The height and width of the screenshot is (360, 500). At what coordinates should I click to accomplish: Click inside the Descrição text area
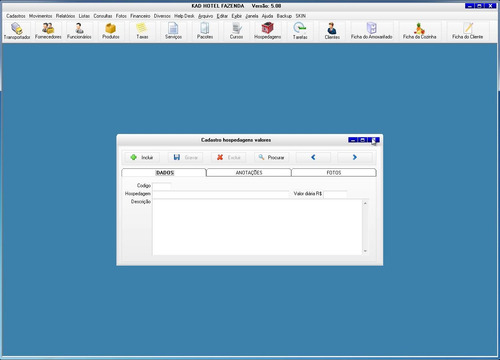pyautogui.click(x=257, y=227)
